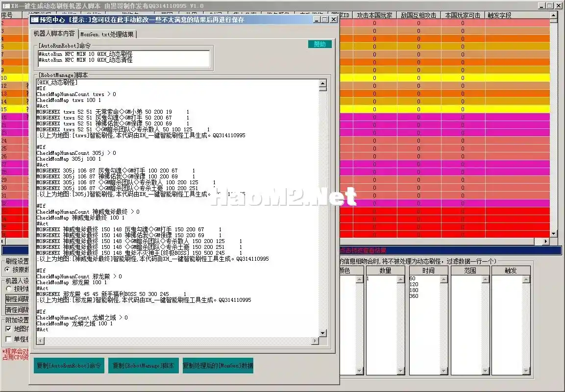Select the 按原数 radio button under 刷怪设置

pos(7,269)
